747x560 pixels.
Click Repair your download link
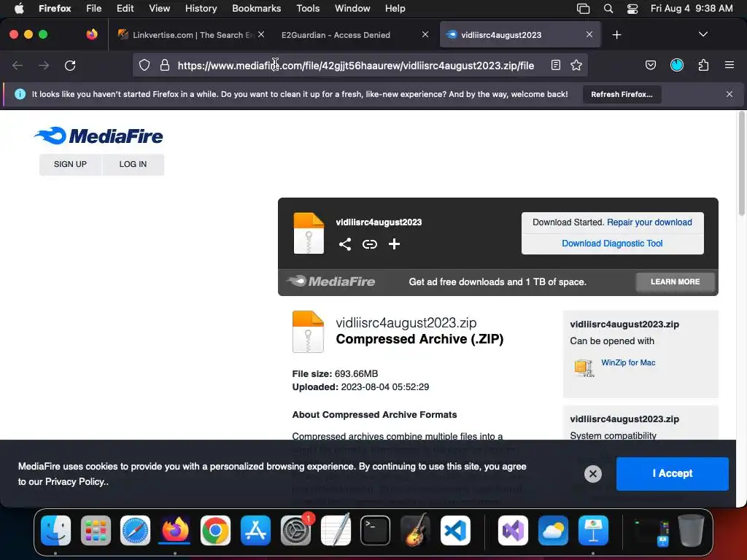(649, 222)
